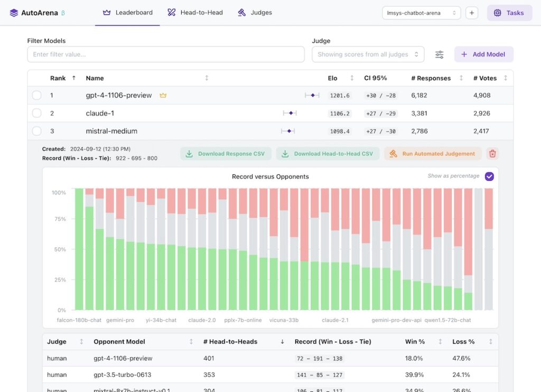541x392 pixels.
Task: Click the gavel icon on Run Automated Judgement
Action: tap(393, 153)
